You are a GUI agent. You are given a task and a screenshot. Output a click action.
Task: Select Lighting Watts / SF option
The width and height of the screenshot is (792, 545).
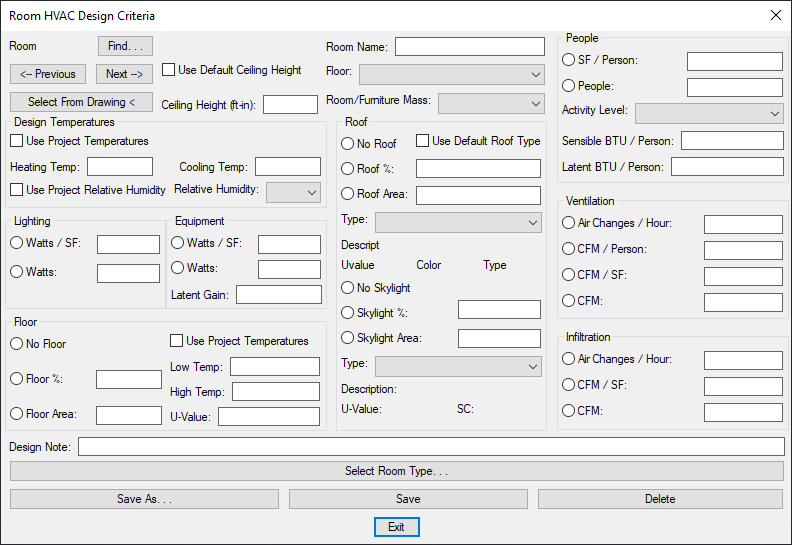click(x=17, y=243)
